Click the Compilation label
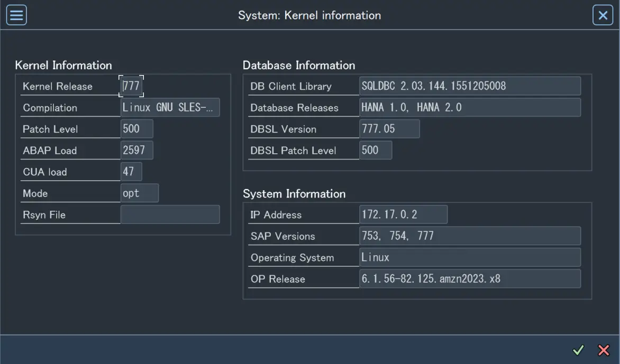The width and height of the screenshot is (620, 364). pyautogui.click(x=50, y=108)
